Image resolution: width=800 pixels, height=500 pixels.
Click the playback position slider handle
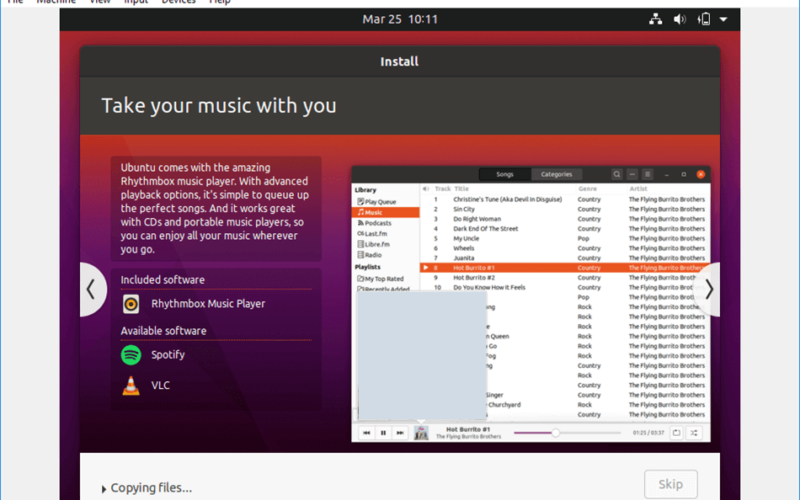pos(556,433)
